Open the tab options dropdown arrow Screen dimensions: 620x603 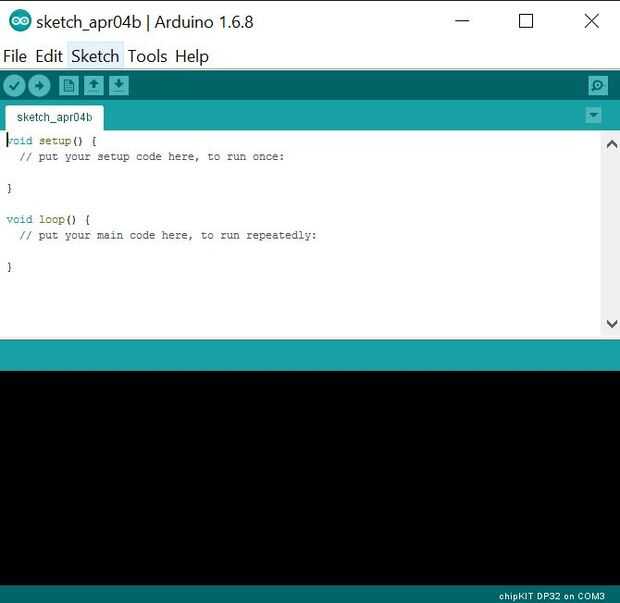[593, 115]
